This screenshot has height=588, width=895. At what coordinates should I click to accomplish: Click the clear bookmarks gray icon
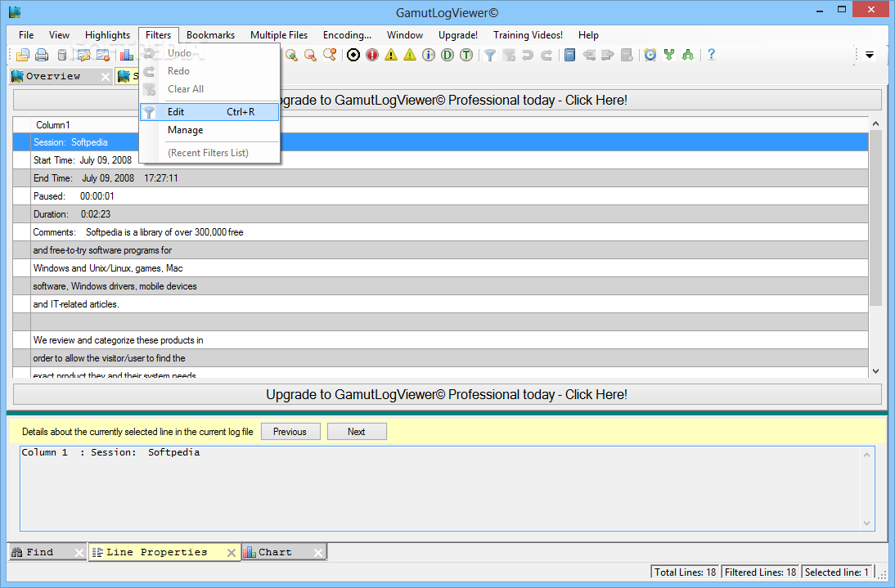627,55
